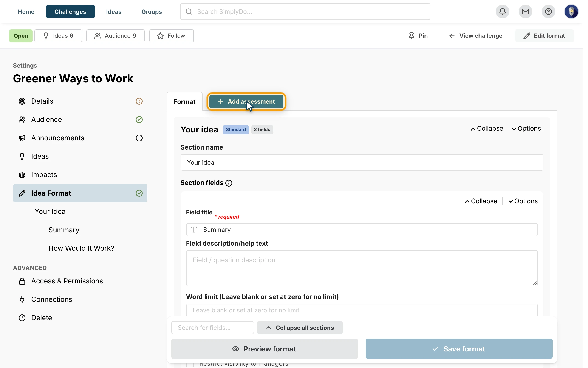
Task: Click Add assessment button
Action: pos(246,101)
